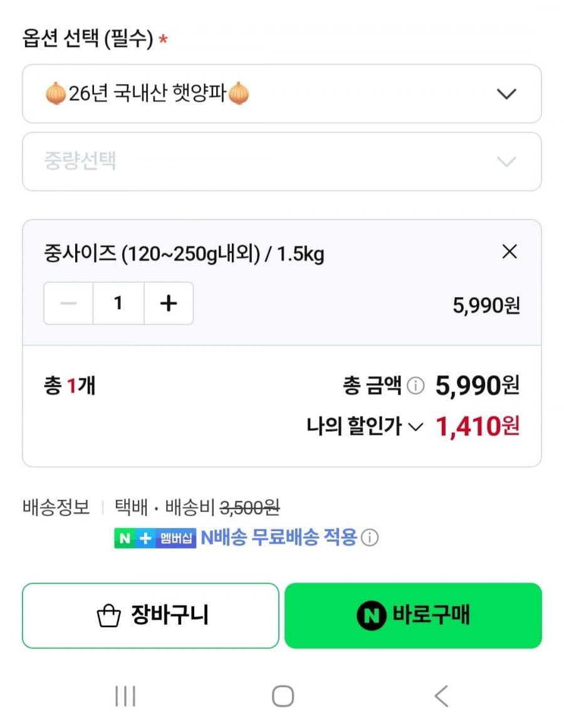Click the chevron on the 햇양파 dropdown
The height and width of the screenshot is (728, 564).
pyautogui.click(x=506, y=94)
